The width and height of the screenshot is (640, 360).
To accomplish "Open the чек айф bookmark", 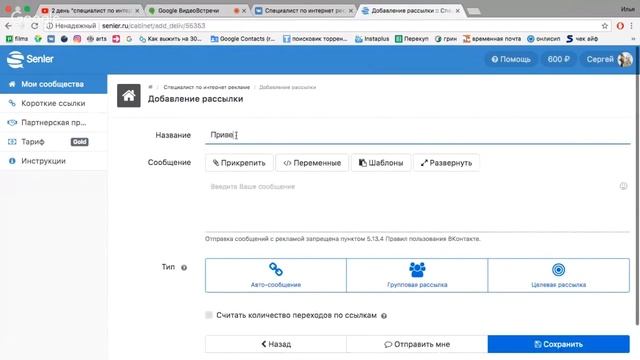I will 582,39.
